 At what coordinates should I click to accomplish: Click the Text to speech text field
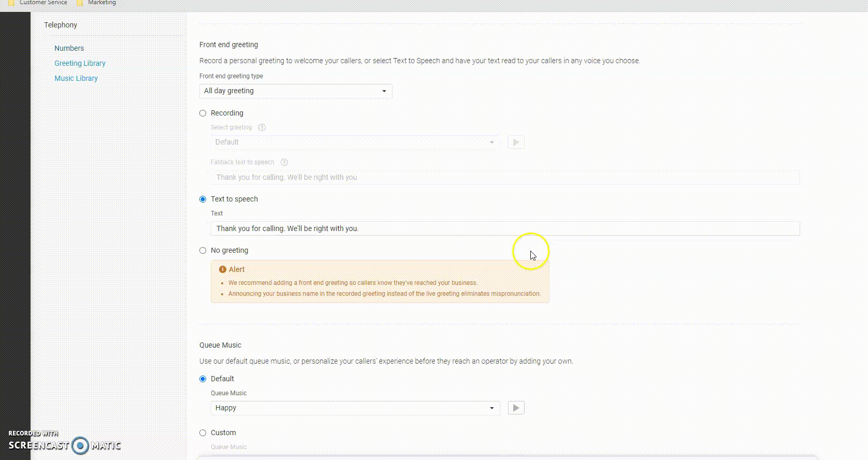[505, 228]
